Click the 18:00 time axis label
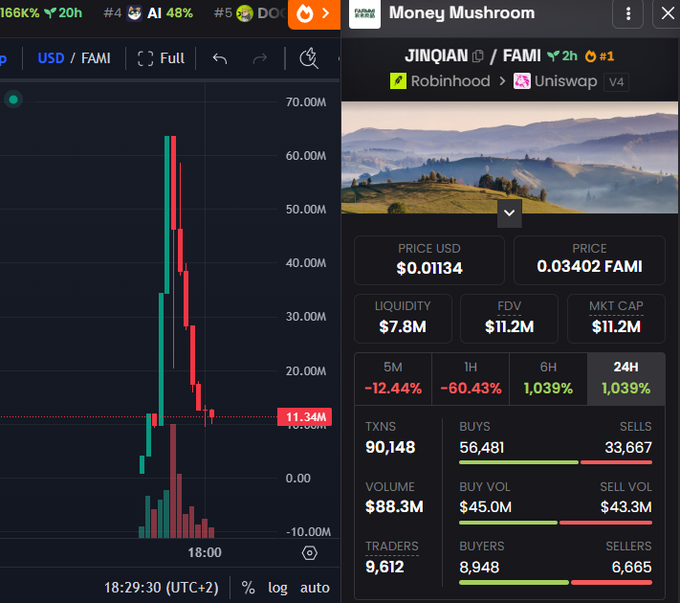 (205, 552)
